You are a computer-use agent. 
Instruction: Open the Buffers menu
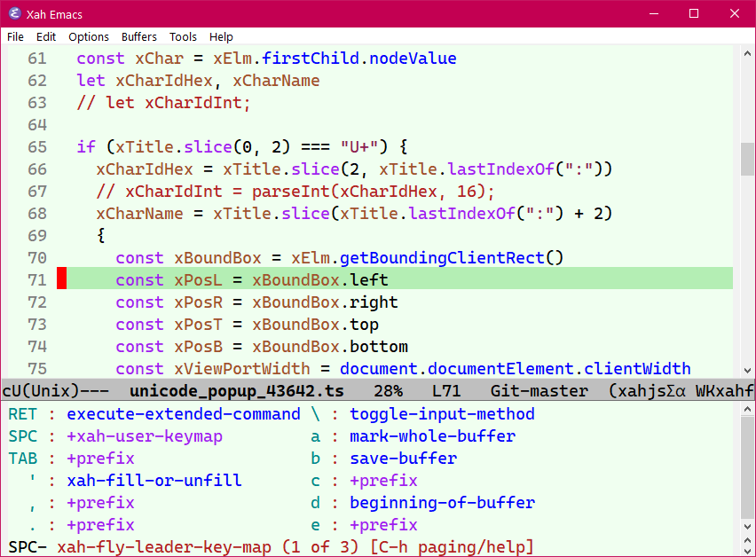pos(139,36)
